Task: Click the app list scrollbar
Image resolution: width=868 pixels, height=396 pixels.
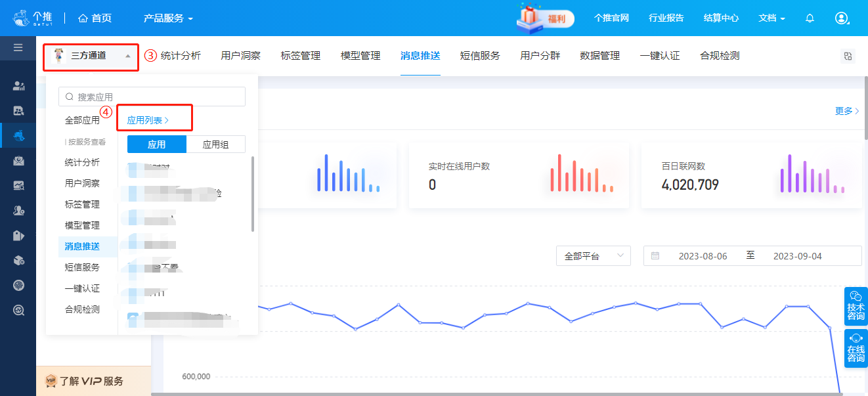Action: 253,194
